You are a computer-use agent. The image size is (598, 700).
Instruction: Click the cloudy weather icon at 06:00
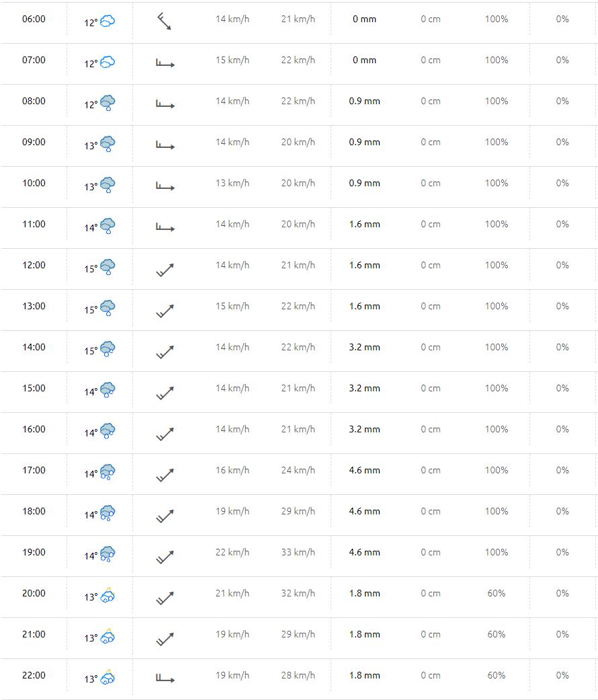tap(108, 21)
